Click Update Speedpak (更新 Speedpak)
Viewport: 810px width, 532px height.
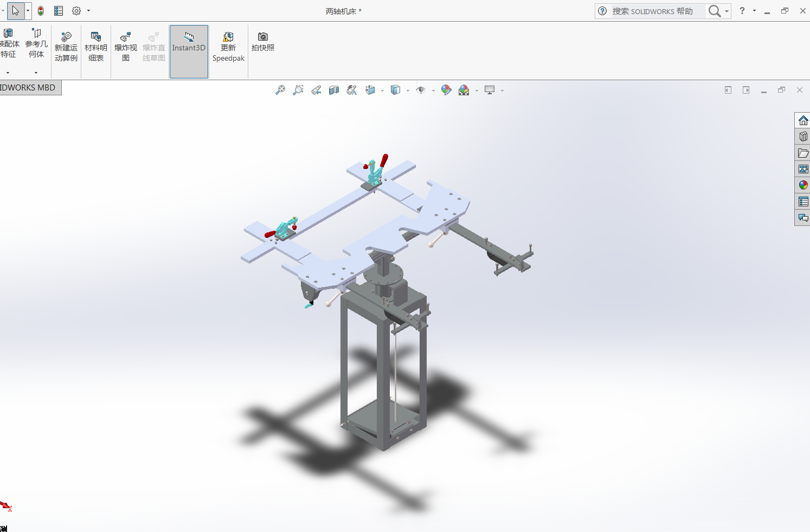(228, 47)
